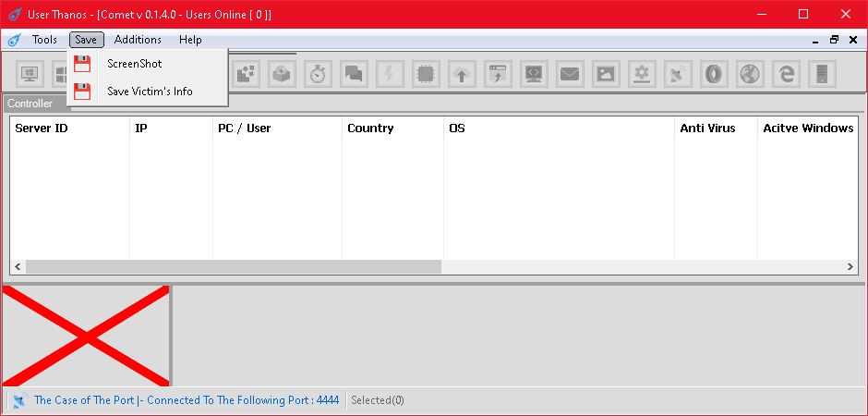Click the gear settings toolbar icon
The width and height of the screenshot is (868, 416).
642,74
